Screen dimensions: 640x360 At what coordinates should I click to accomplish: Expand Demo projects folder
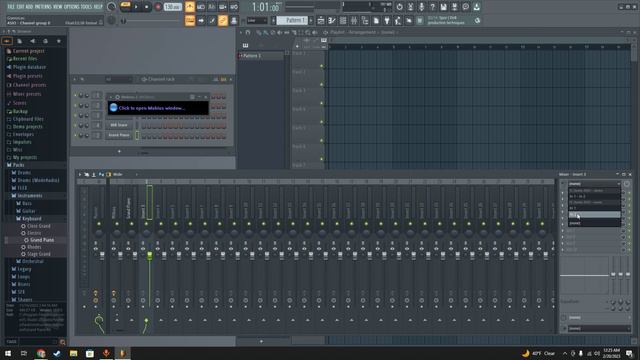(x=27, y=127)
